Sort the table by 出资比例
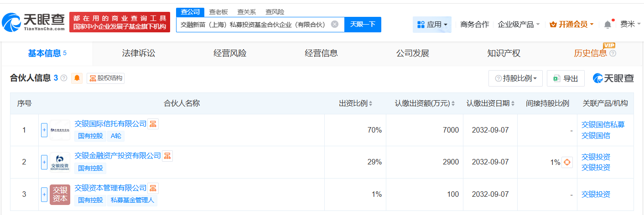 point(370,103)
